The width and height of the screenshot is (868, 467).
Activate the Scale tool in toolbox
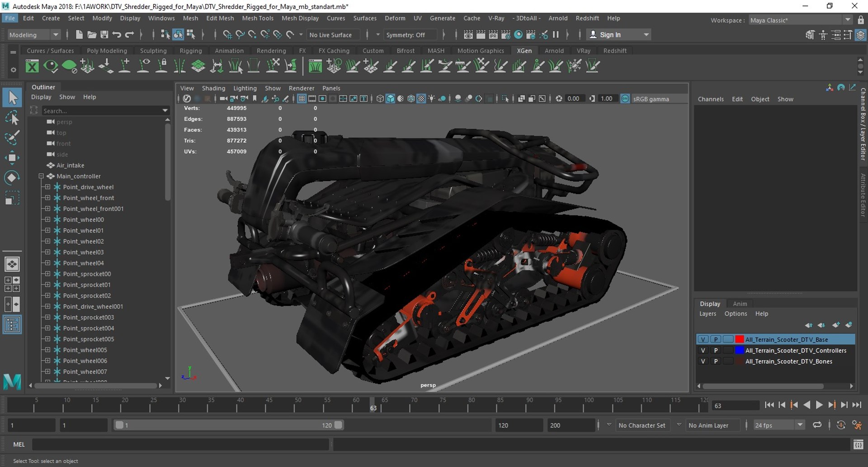(x=12, y=198)
